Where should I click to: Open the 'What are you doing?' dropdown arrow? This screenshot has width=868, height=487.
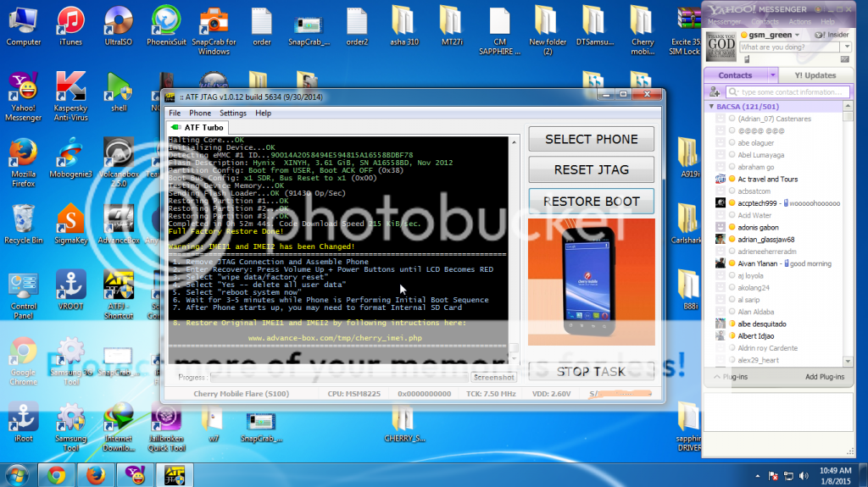(x=845, y=47)
